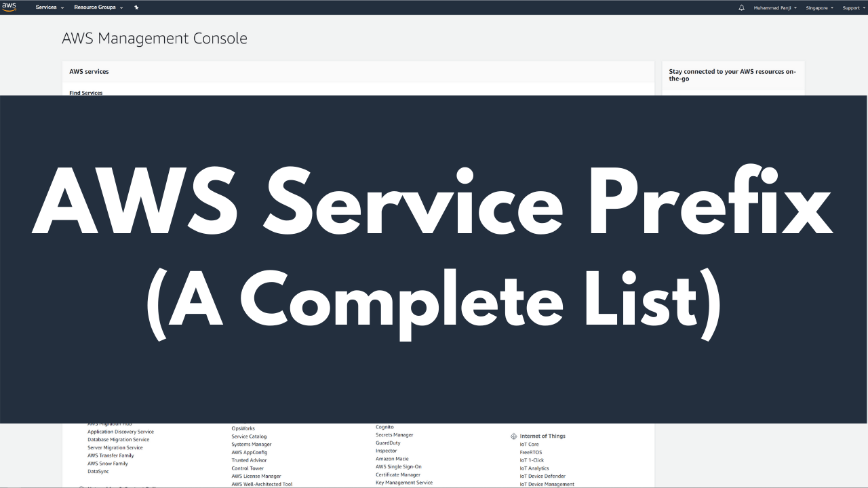Click the Internet of Things category icon

(x=513, y=436)
